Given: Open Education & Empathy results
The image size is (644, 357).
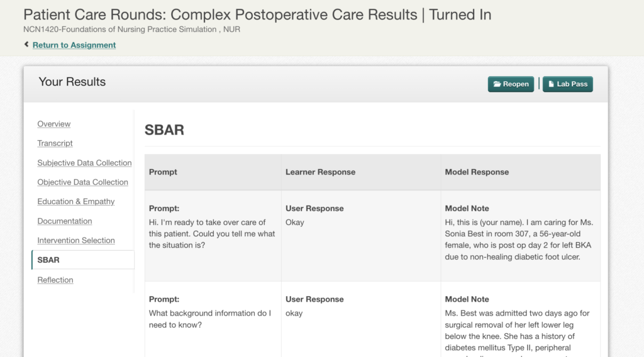Looking at the screenshot, I should 76,202.
